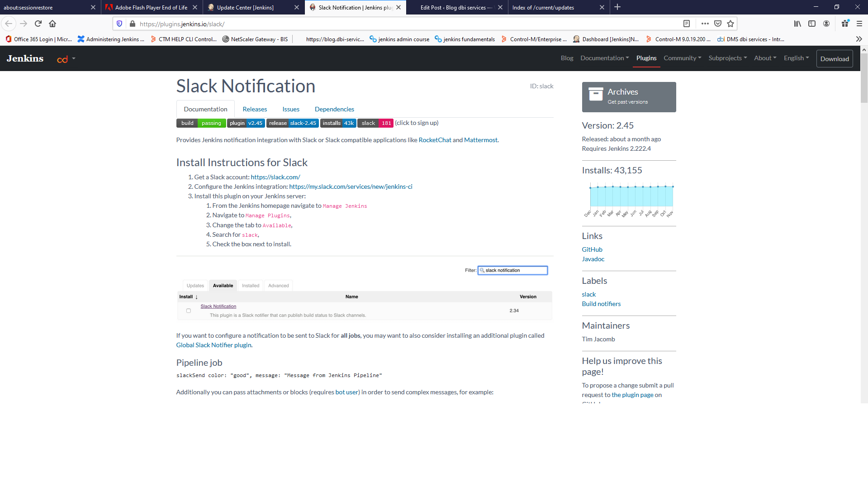Click the Download button
The height and width of the screenshot is (488, 868).
pos(834,59)
